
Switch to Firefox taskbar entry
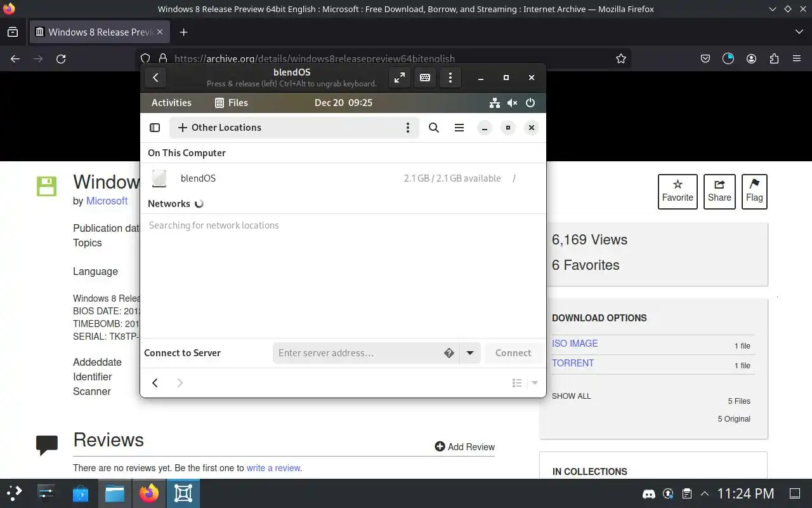pyautogui.click(x=149, y=493)
